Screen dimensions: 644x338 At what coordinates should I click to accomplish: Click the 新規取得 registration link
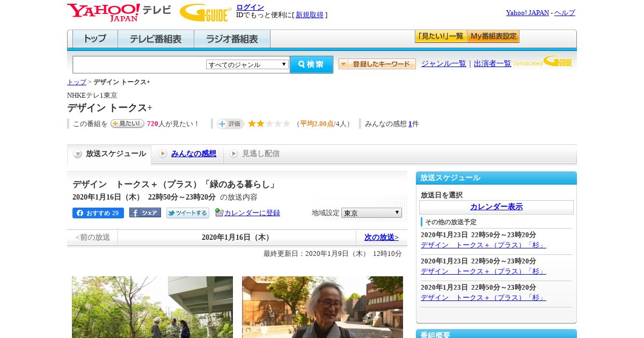point(310,15)
